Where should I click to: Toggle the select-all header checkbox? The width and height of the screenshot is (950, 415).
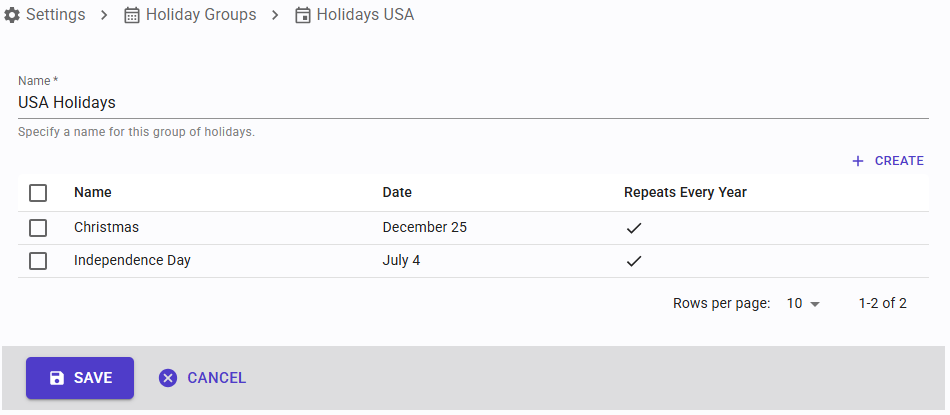38,193
